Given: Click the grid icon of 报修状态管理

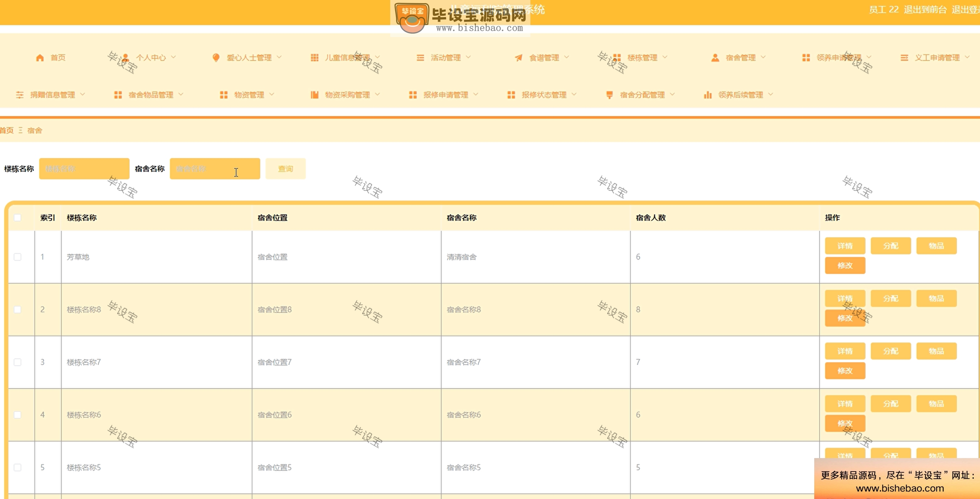Looking at the screenshot, I should point(511,95).
